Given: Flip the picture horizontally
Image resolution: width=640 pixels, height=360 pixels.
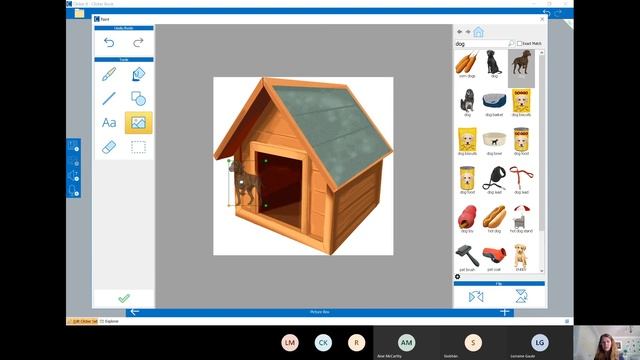Looking at the screenshot, I should 476,296.
